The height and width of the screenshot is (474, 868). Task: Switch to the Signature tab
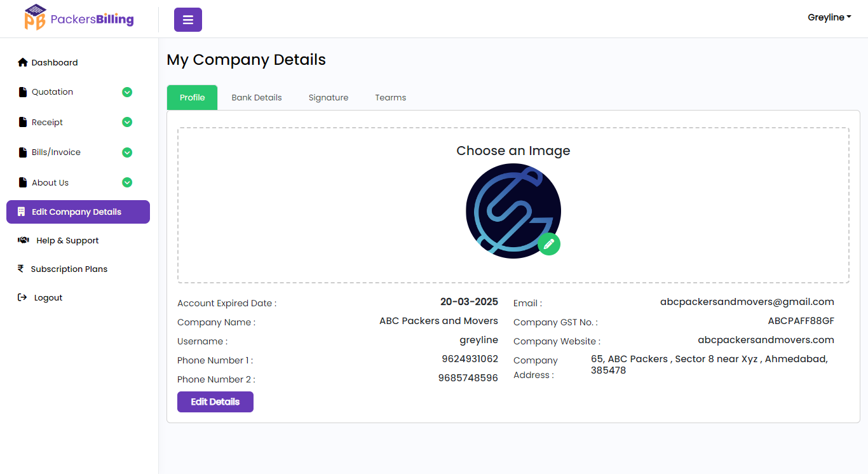[x=328, y=98]
